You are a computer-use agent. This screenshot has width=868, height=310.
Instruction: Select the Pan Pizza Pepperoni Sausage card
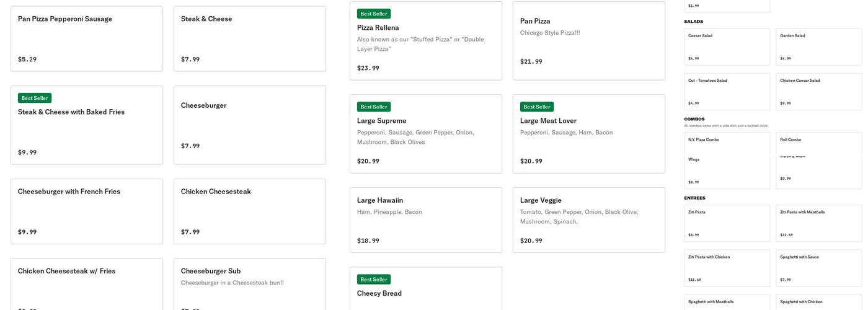(87, 38)
